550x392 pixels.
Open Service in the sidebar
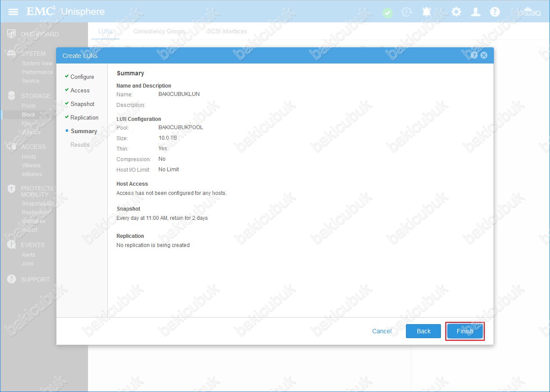(31, 81)
